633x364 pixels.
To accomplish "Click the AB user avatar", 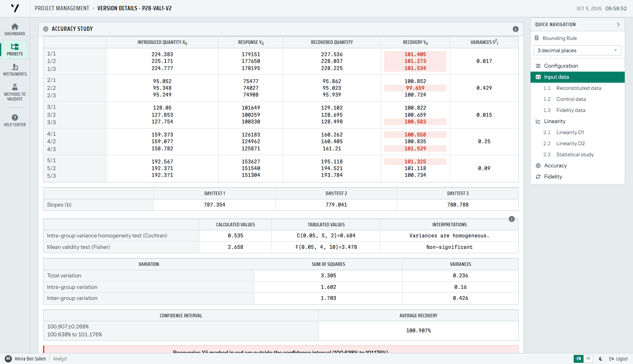I will [8, 358].
